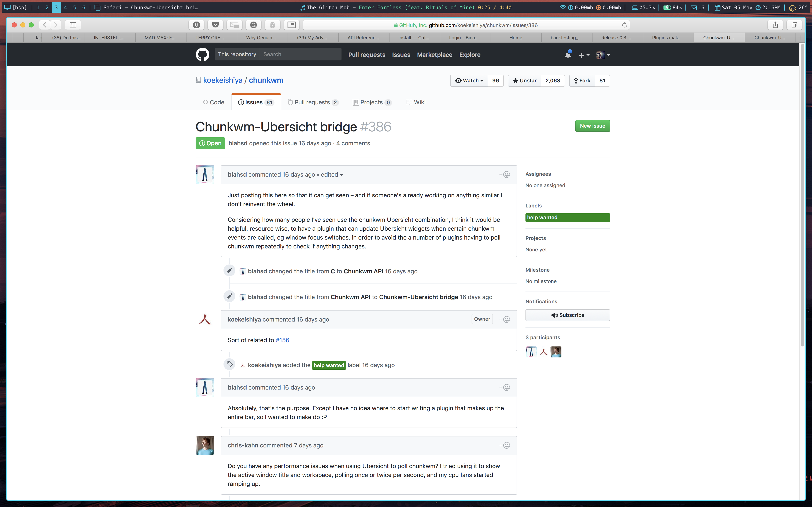The image size is (812, 507).
Task: Click the GitHub Octocat logo
Action: pyautogui.click(x=202, y=55)
